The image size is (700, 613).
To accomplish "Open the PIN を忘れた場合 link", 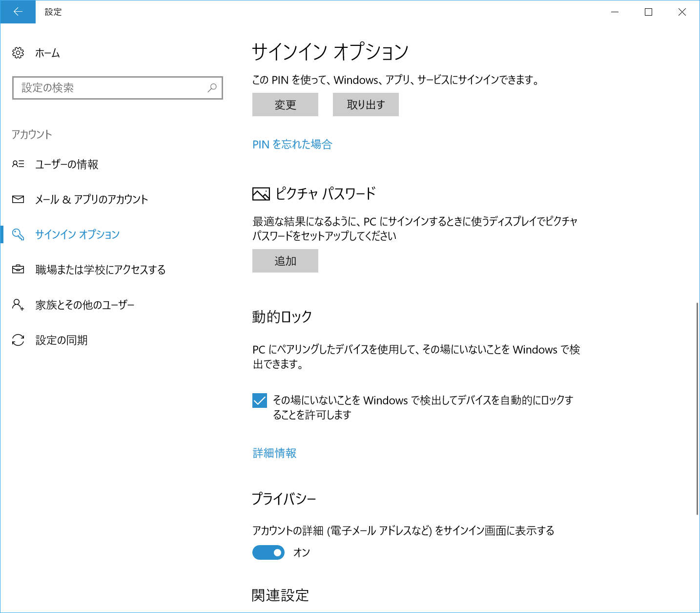I will pyautogui.click(x=292, y=144).
